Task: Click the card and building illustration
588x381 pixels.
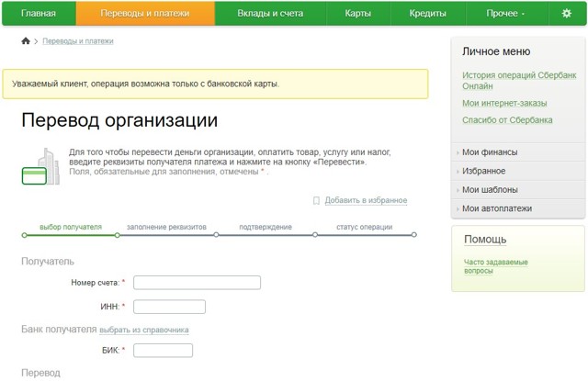Action: (x=40, y=166)
